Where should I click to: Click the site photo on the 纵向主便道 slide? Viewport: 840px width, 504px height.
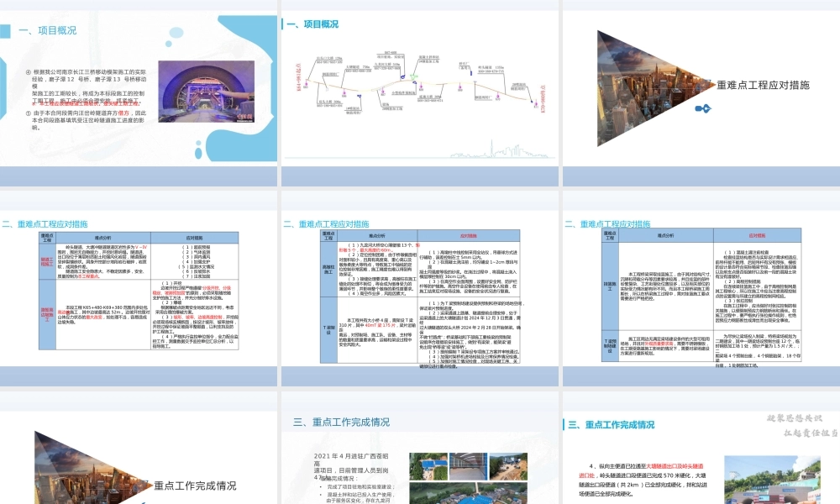(x=773, y=480)
